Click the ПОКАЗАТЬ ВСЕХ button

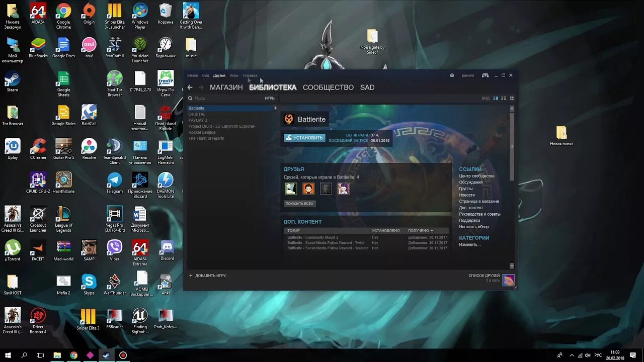pyautogui.click(x=299, y=204)
